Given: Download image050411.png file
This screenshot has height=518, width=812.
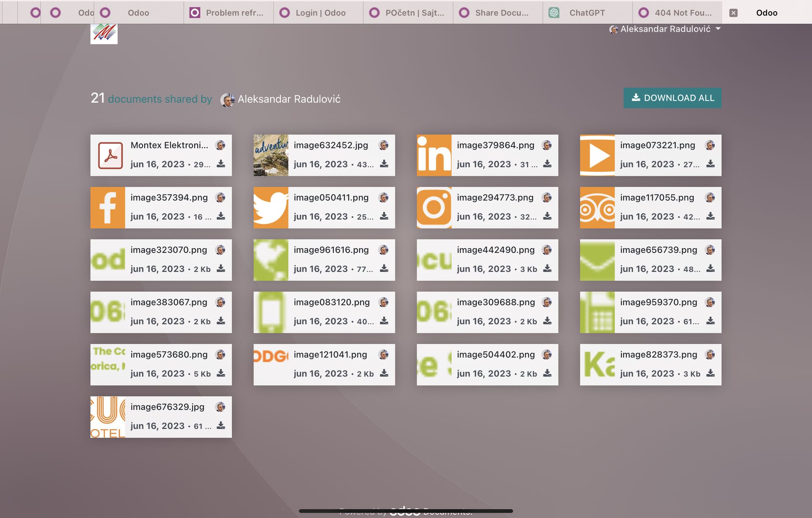Looking at the screenshot, I should click(384, 216).
